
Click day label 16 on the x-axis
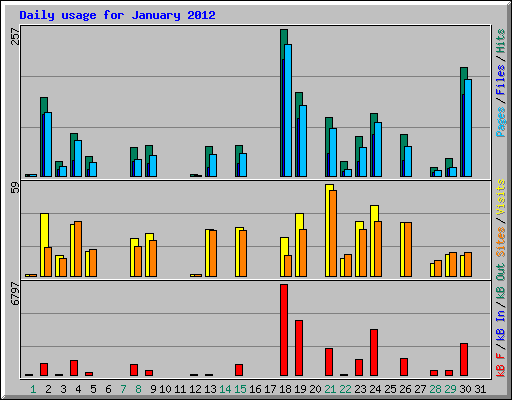coord(255,389)
